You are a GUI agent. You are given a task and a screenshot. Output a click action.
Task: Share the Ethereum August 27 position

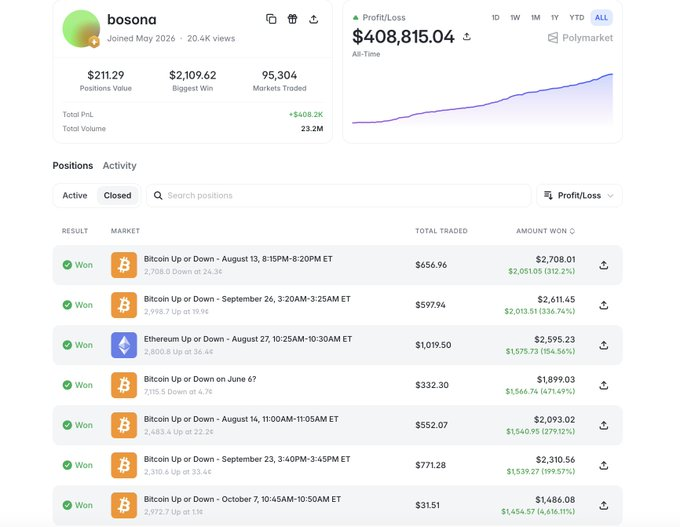click(604, 345)
